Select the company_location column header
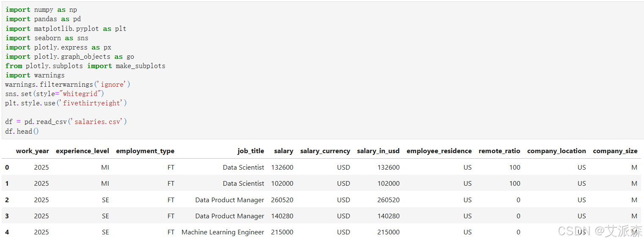Screen dimensions: 644x242 pyautogui.click(x=556, y=151)
